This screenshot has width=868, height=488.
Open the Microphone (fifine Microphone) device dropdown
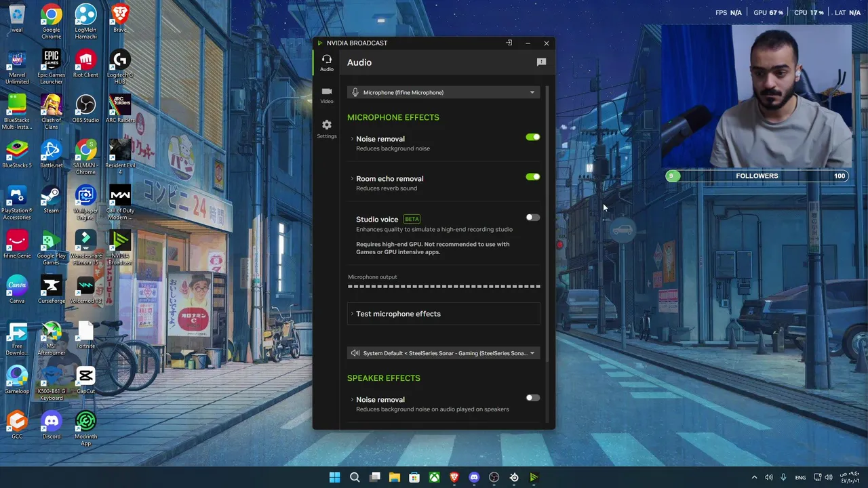(x=443, y=92)
